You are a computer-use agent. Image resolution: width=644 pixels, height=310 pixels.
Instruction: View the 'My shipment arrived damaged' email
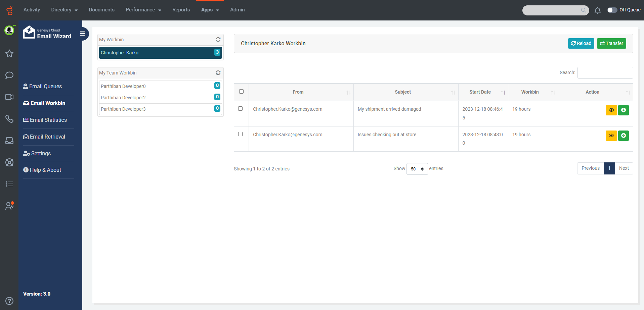pyautogui.click(x=611, y=110)
